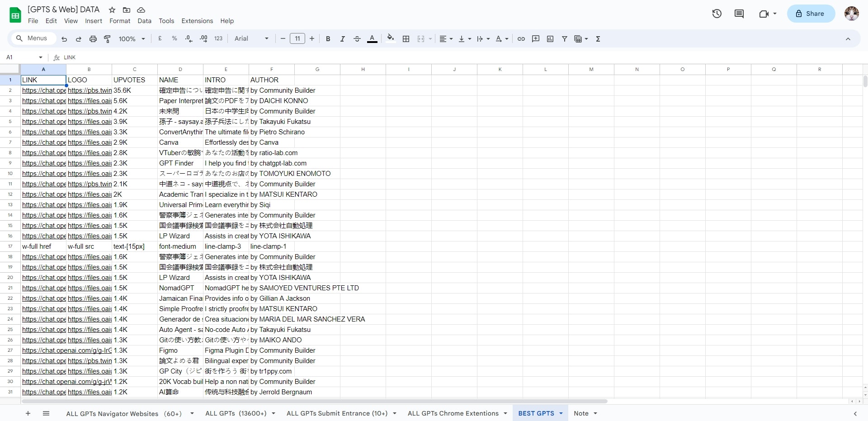Image resolution: width=868 pixels, height=421 pixels.
Task: Collapse the toolbar with the chevron
Action: coord(848,39)
